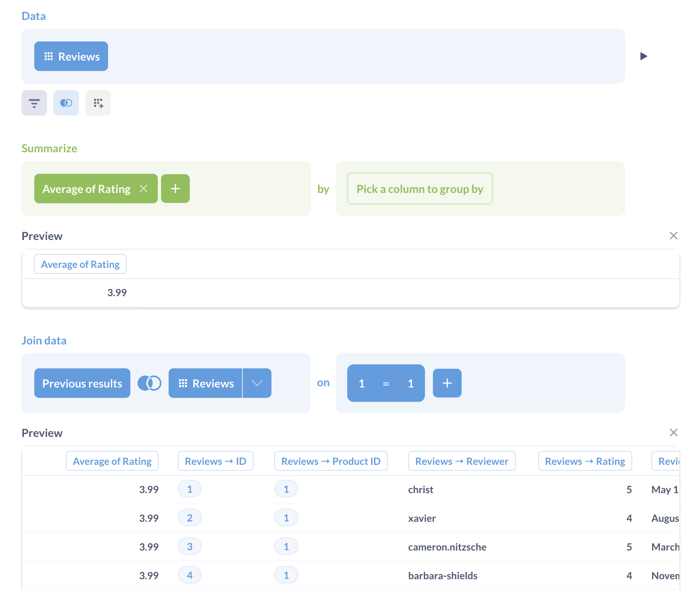Close the Join data preview panel

click(673, 433)
